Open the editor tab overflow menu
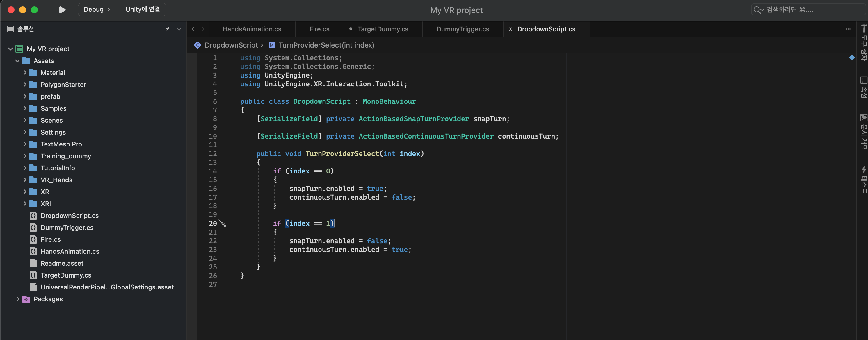This screenshot has width=868, height=340. tap(848, 29)
